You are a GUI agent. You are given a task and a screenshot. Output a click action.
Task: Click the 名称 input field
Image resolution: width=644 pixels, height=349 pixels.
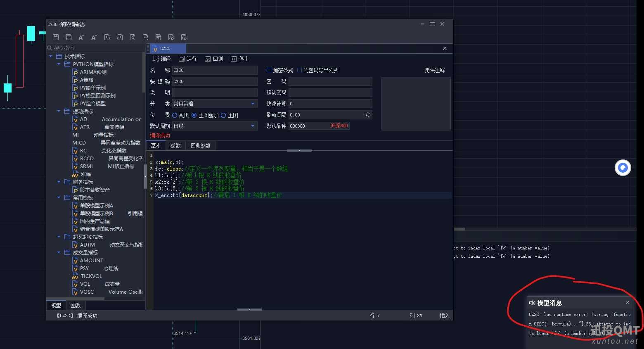[x=215, y=70]
